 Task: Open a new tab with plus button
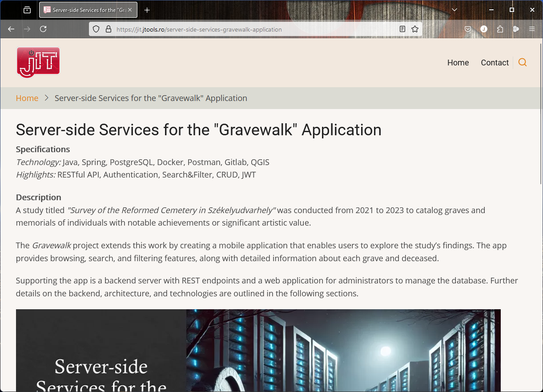(x=147, y=10)
